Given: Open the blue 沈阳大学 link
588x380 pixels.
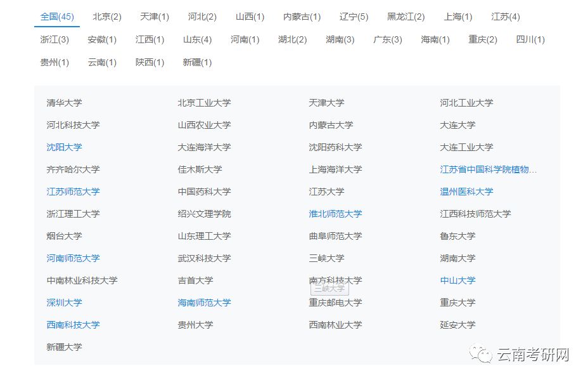Looking at the screenshot, I should click(64, 147).
